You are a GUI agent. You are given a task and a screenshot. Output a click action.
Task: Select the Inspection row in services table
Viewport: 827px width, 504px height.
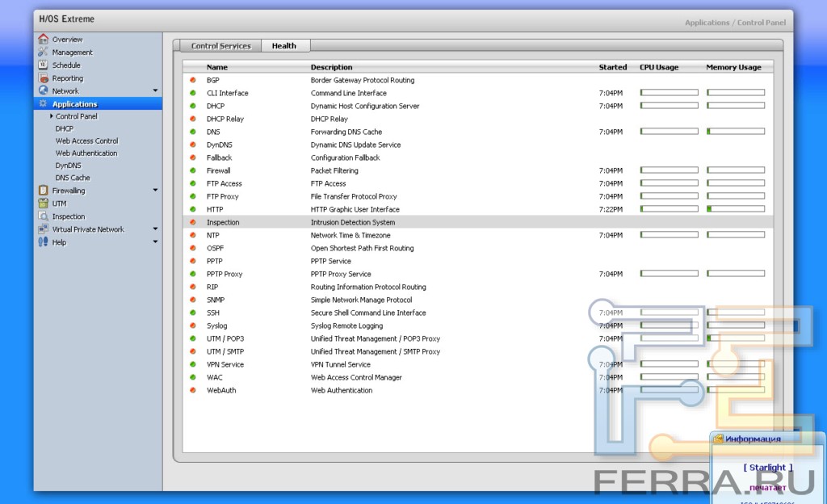(404, 222)
